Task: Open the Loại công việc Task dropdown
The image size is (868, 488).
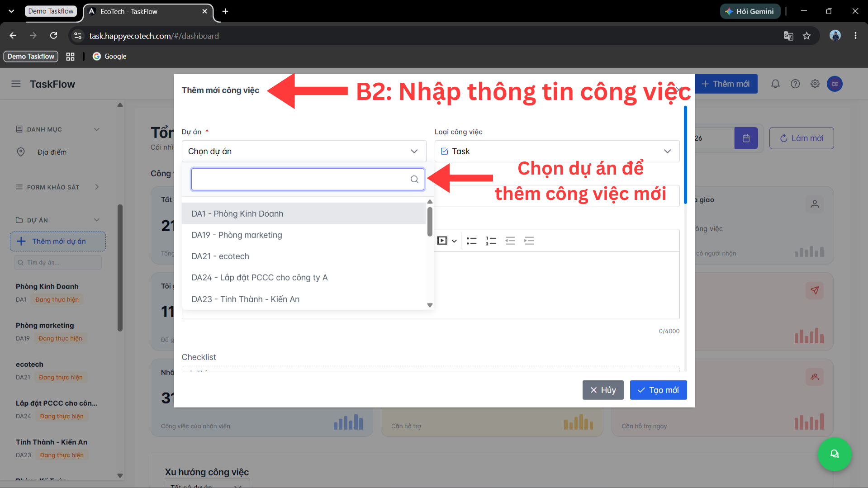Action: [557, 152]
